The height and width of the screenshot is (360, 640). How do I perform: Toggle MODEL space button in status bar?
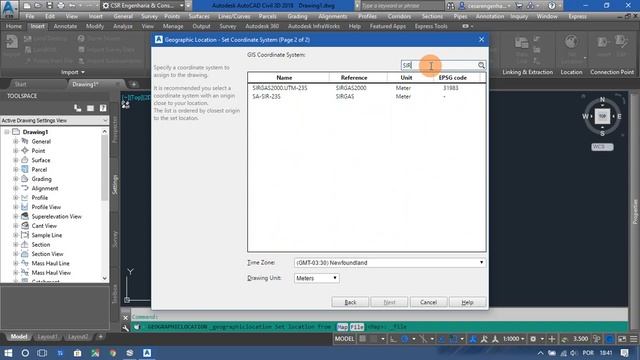[x=344, y=339]
